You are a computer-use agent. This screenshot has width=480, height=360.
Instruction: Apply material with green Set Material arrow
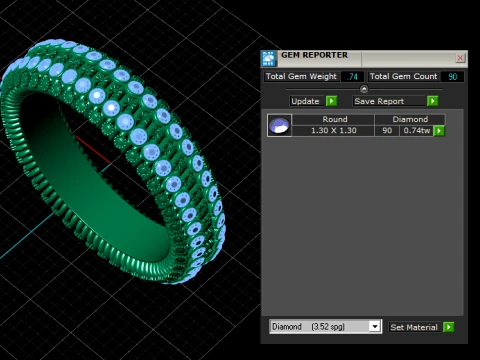pos(449,327)
